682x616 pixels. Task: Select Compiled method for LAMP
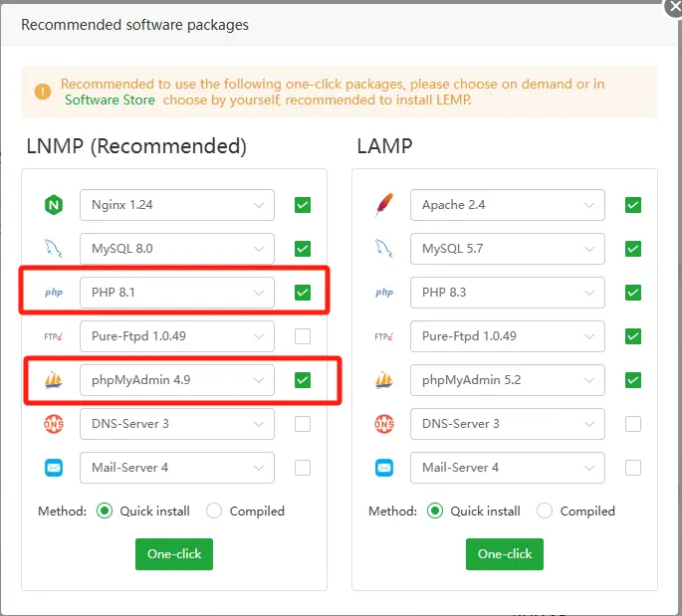coord(545,511)
